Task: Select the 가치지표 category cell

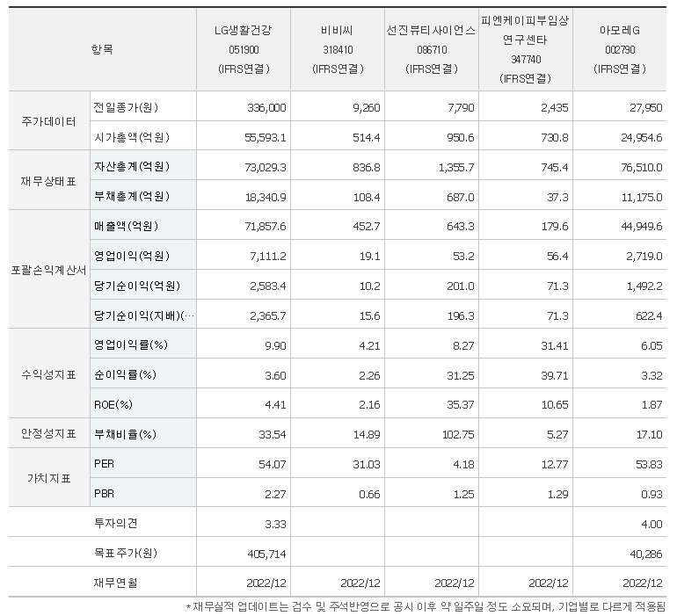Action: (48, 478)
